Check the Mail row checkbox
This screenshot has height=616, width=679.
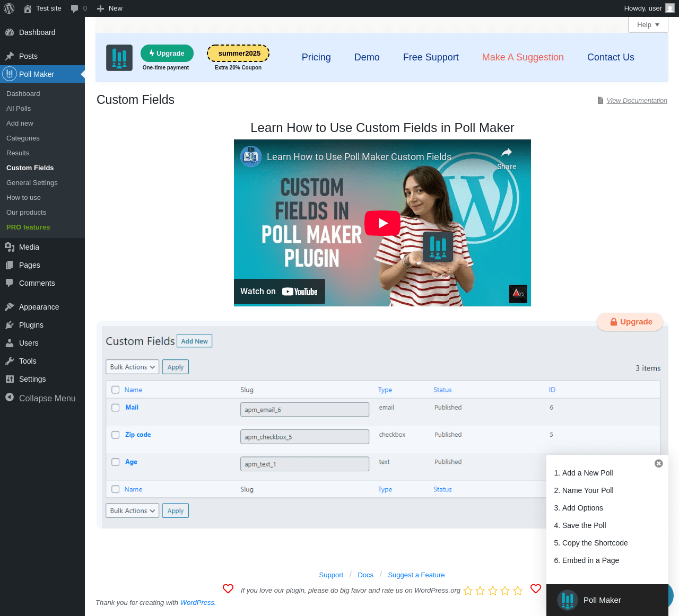pos(116,408)
